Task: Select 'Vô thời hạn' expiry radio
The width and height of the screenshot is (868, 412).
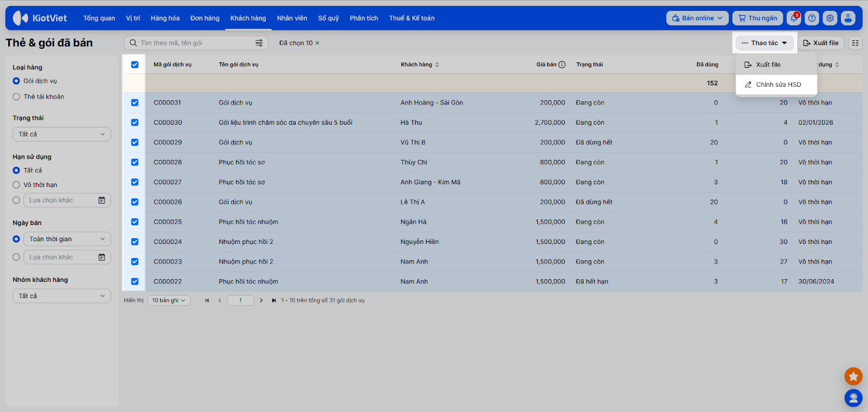Action: pos(16,185)
